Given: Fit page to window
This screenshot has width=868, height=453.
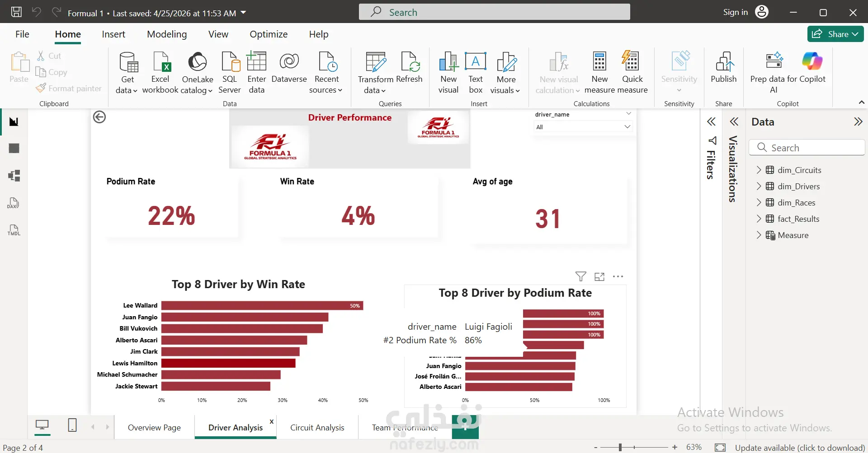Looking at the screenshot, I should point(720,448).
